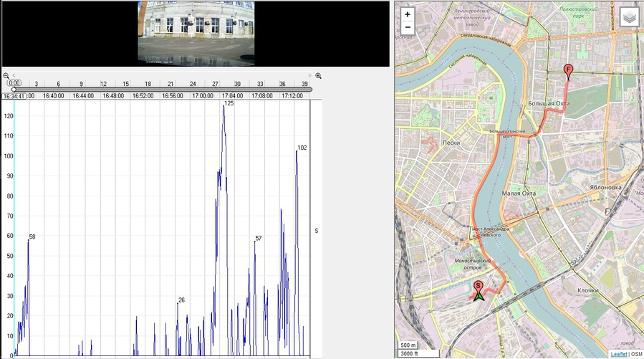Click the 17:00:00 time label
Image resolution: width=644 pixels, height=359 pixels.
coord(203,96)
